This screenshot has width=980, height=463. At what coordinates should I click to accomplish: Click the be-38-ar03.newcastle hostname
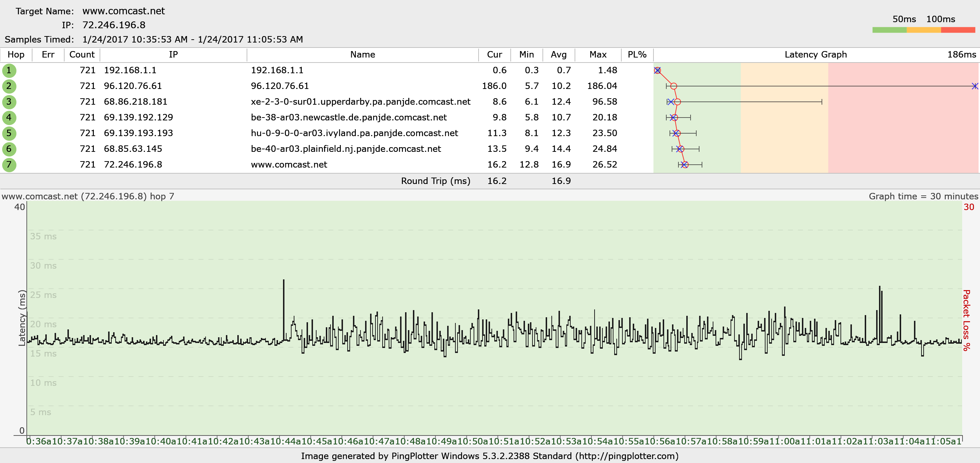[x=348, y=117]
